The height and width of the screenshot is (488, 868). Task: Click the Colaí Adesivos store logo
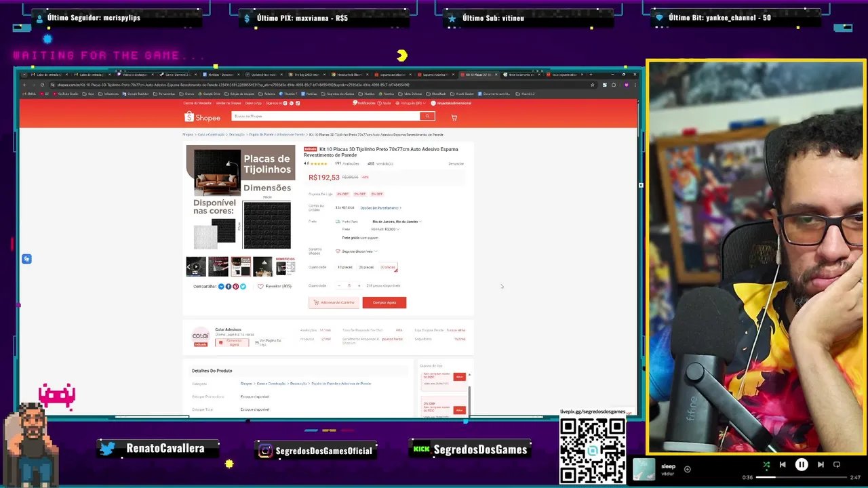point(201,335)
